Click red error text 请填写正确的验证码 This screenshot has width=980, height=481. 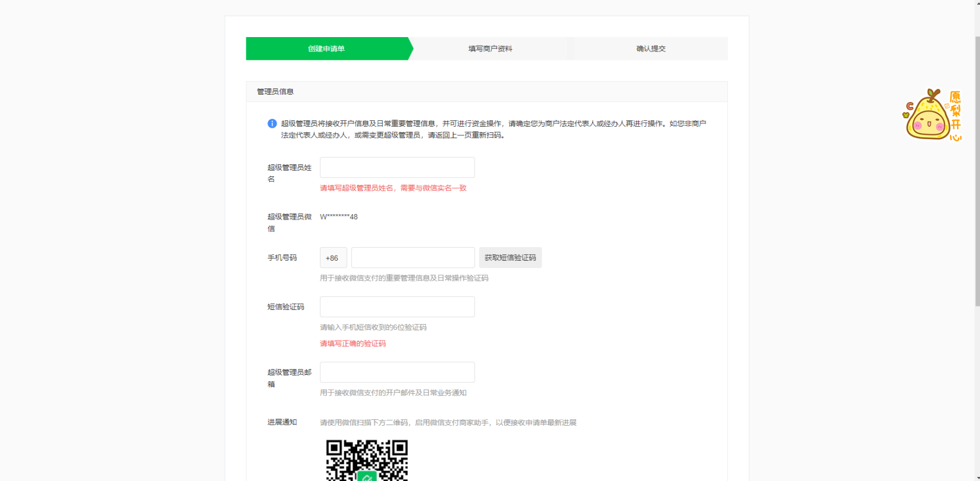click(353, 343)
